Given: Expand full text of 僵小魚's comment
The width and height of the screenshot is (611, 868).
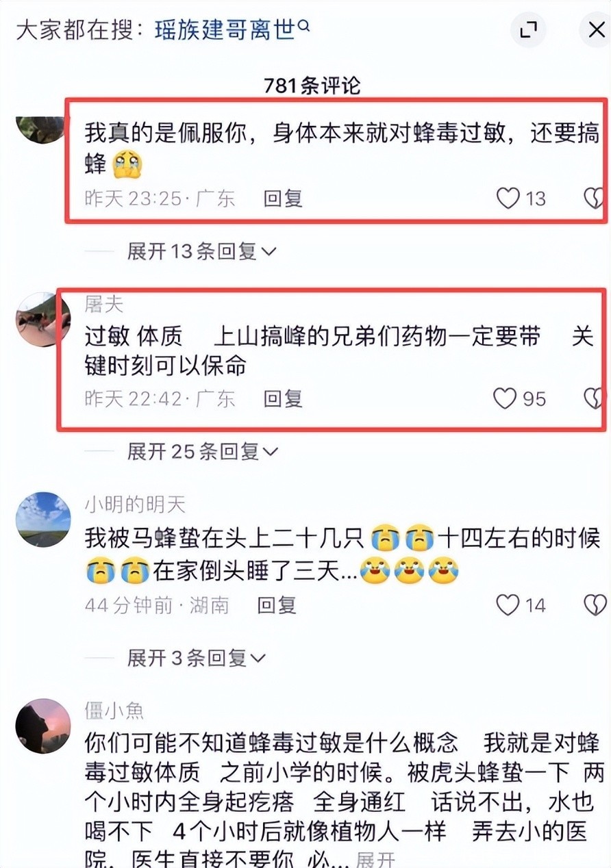Looking at the screenshot, I should click(376, 860).
